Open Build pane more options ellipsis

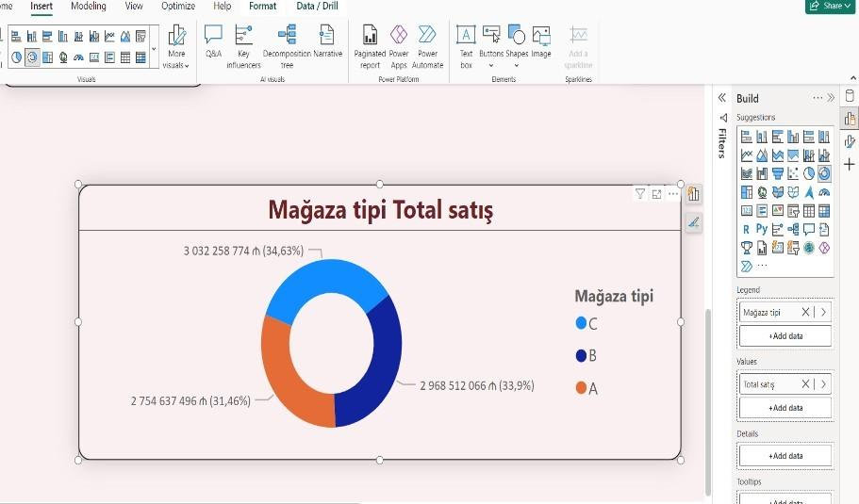pyautogui.click(x=818, y=98)
